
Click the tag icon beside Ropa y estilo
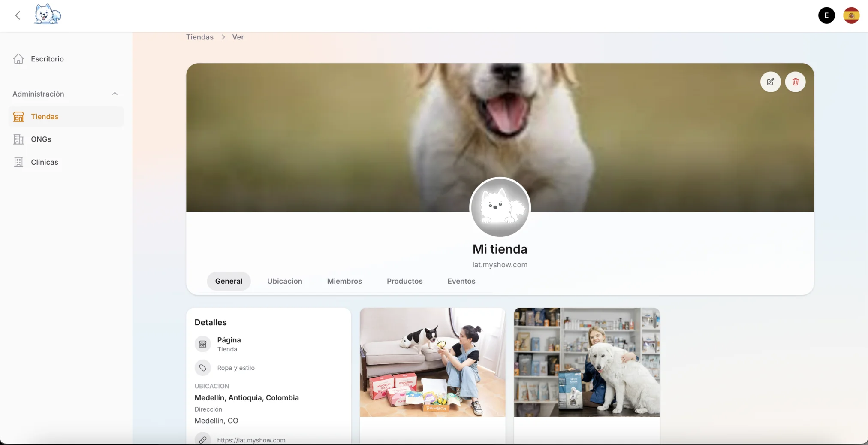click(x=202, y=368)
